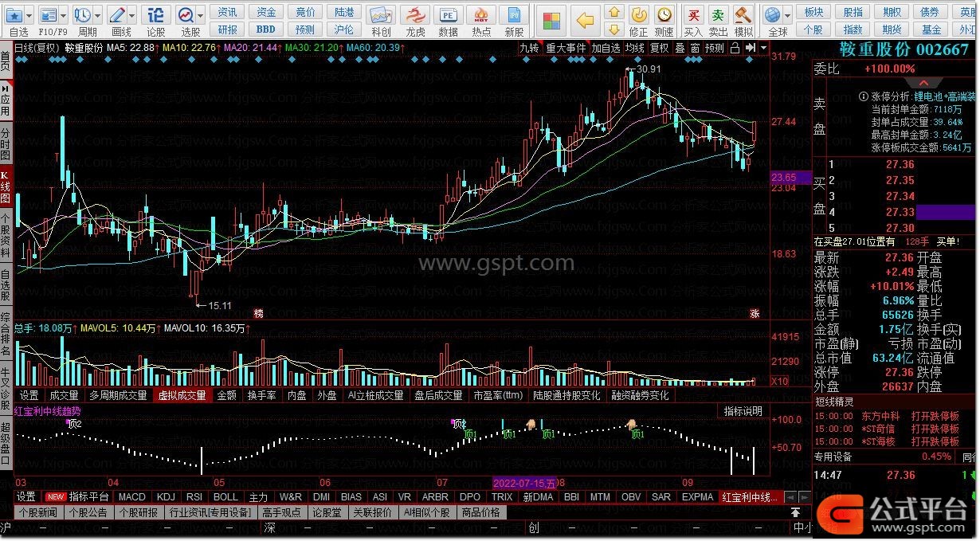Expand the 全球 dropdown arrow
The width and height of the screenshot is (980, 541).
click(x=787, y=14)
